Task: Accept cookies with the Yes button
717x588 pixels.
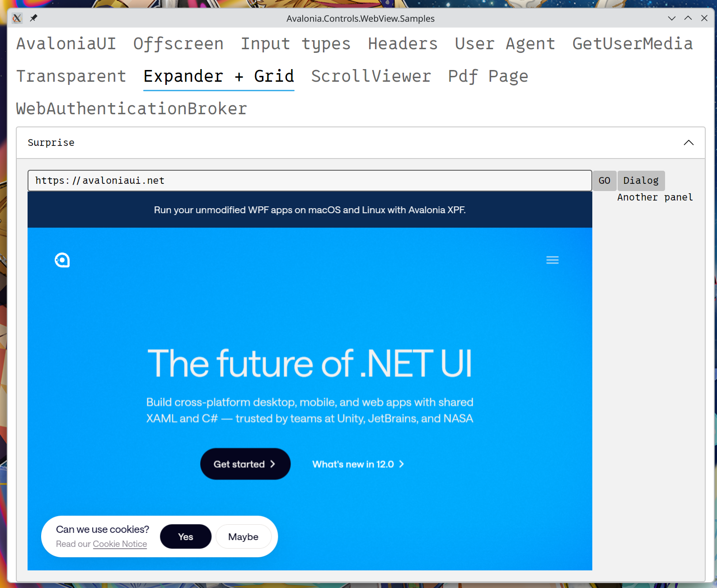Action: coord(185,537)
